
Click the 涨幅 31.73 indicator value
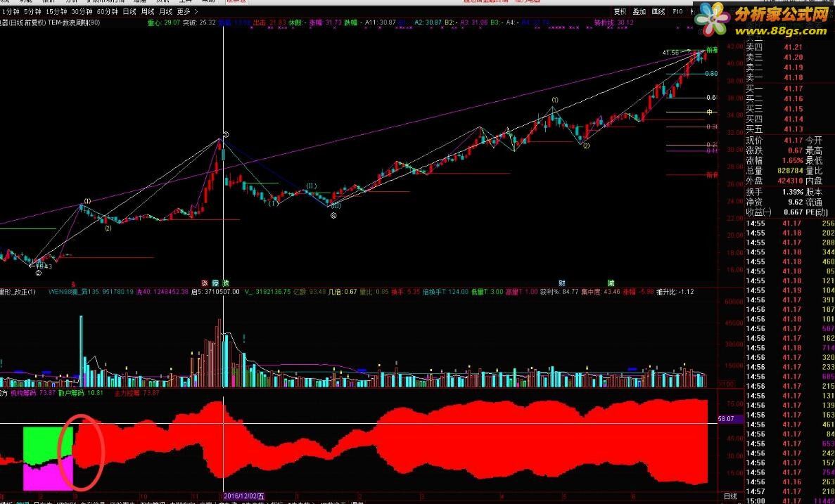[x=326, y=23]
